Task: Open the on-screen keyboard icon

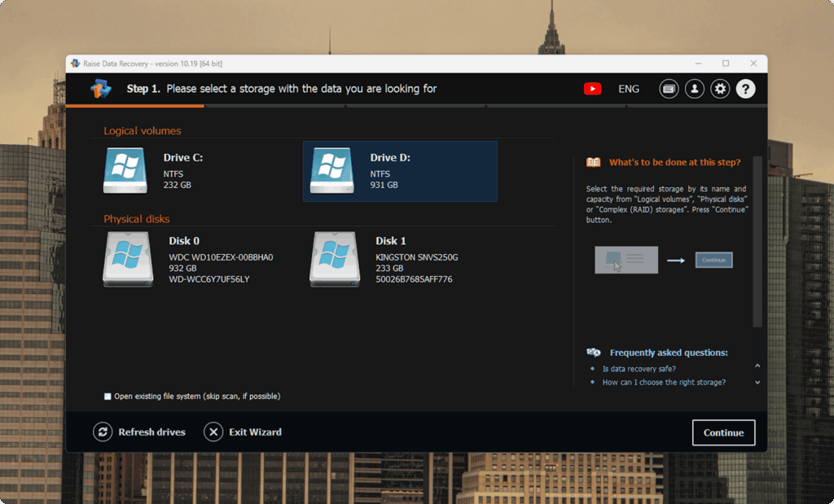Action: (x=669, y=89)
